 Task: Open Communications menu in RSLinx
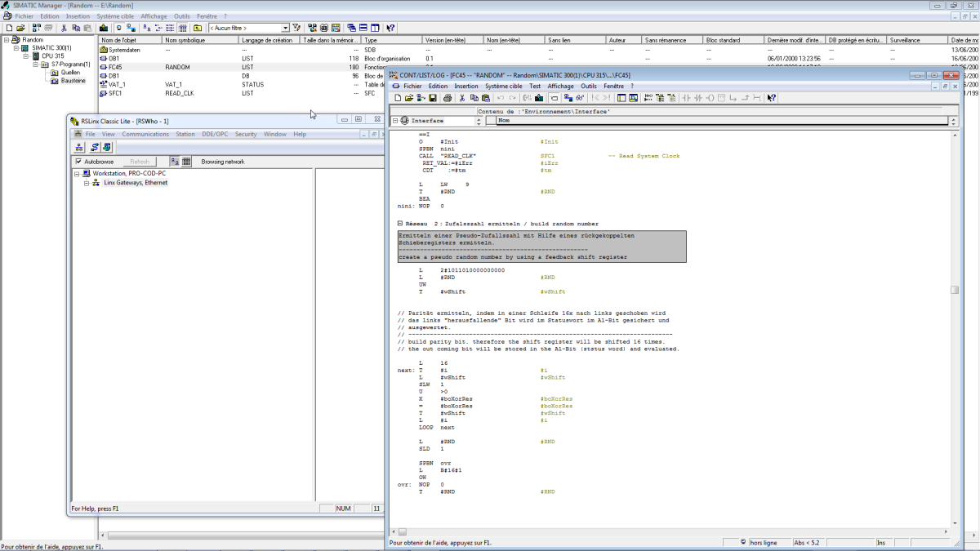pos(145,134)
